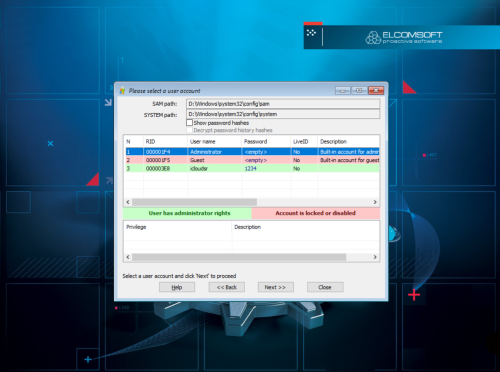Click the dotted icon in Elcomsoft banner

(311, 33)
